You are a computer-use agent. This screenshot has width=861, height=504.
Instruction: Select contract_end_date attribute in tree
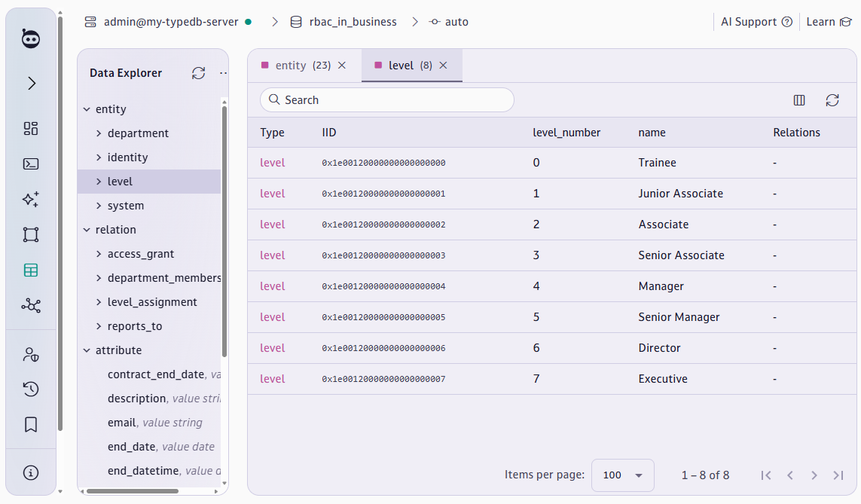pos(156,374)
